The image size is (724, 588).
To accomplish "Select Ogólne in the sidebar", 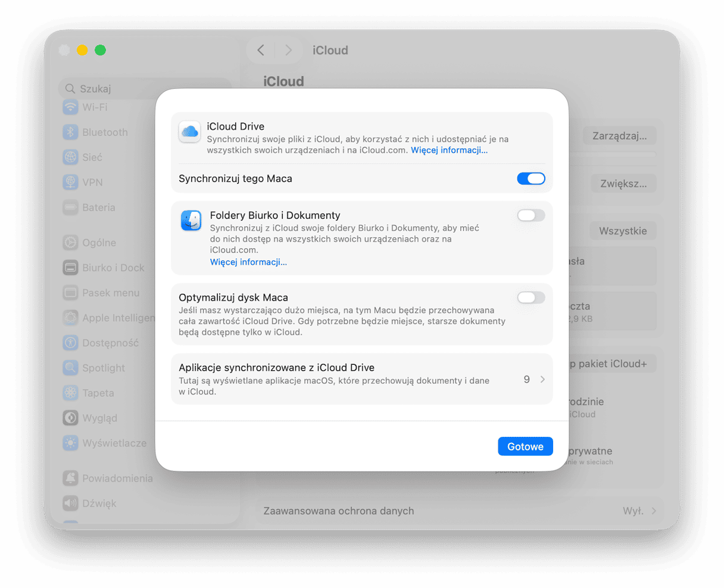I will point(70,242).
